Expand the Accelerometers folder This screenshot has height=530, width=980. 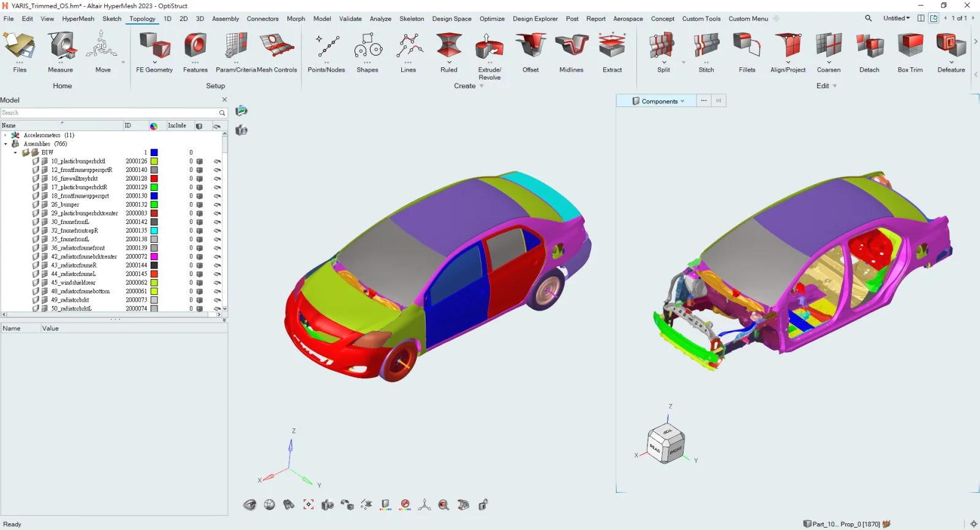click(x=6, y=135)
